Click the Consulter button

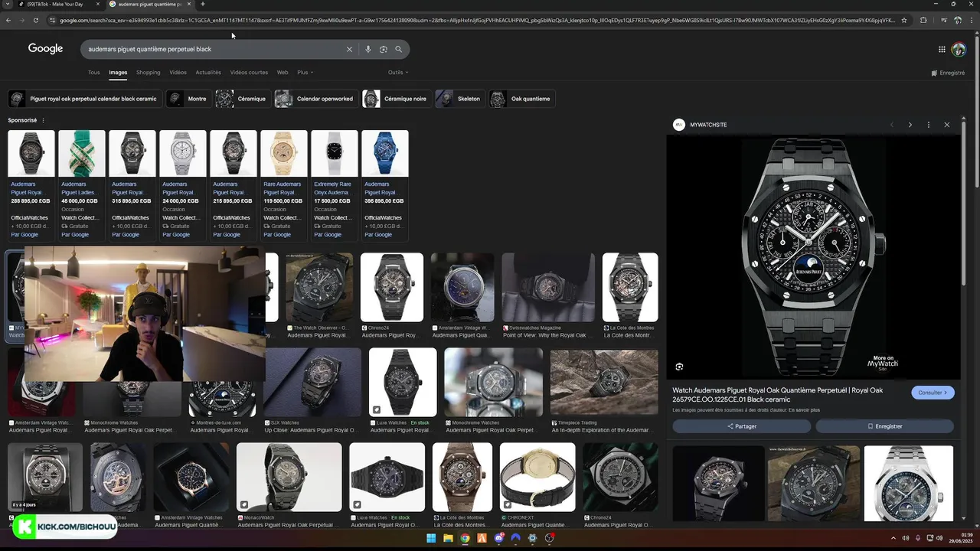[x=933, y=393]
